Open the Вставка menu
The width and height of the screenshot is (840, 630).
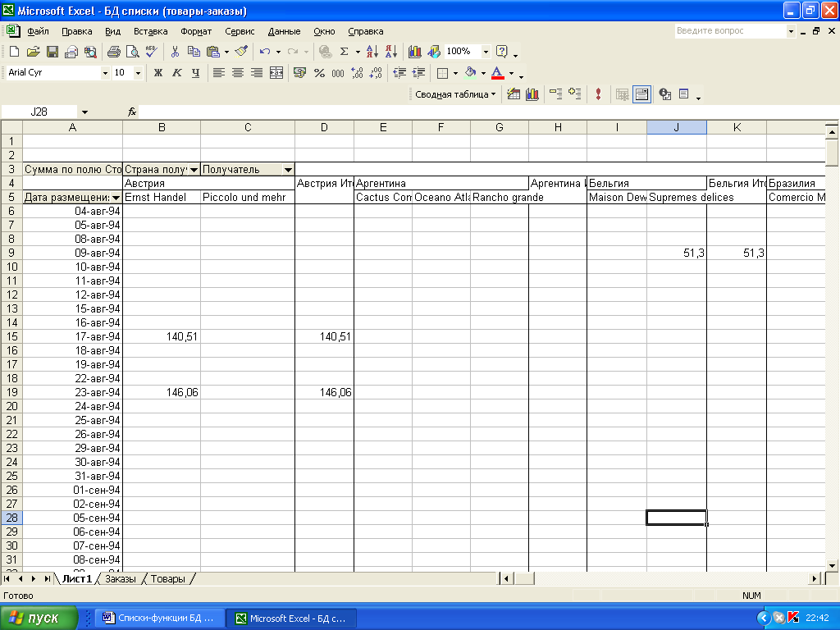tap(151, 32)
